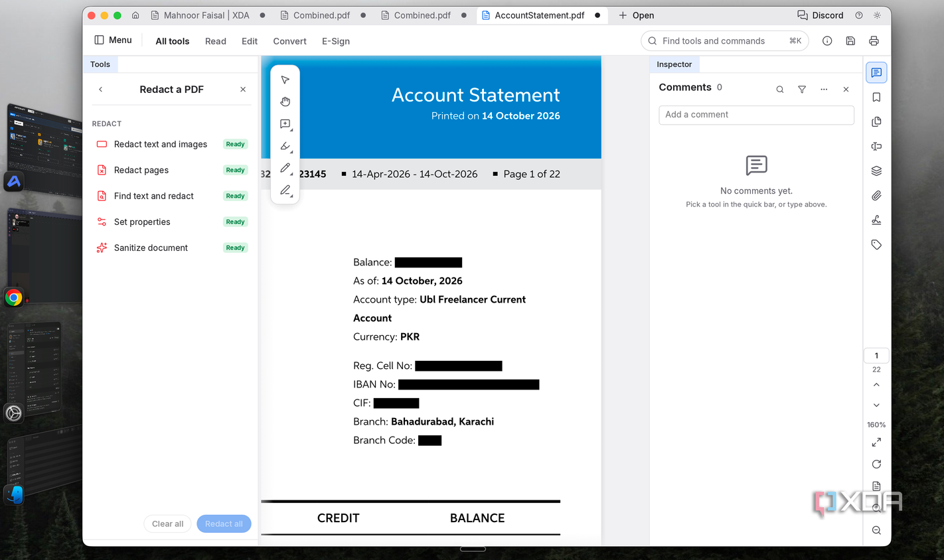Open the Attachments paperclip panel
The height and width of the screenshot is (560, 944).
[x=876, y=196]
